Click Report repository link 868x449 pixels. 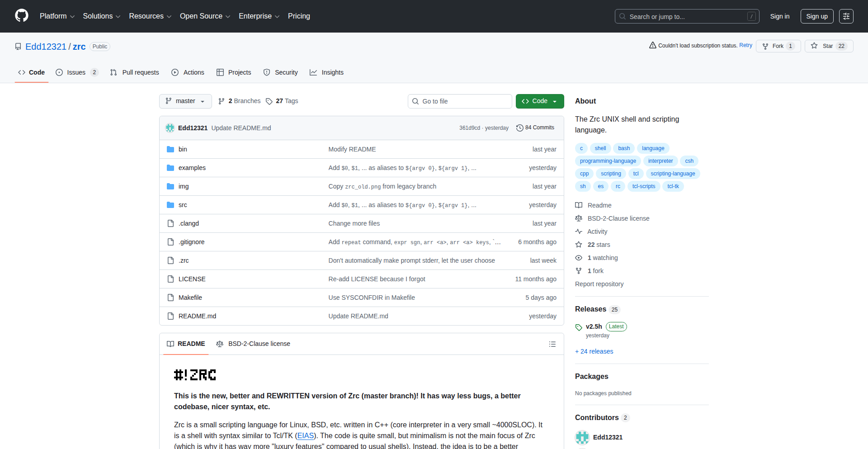599,284
